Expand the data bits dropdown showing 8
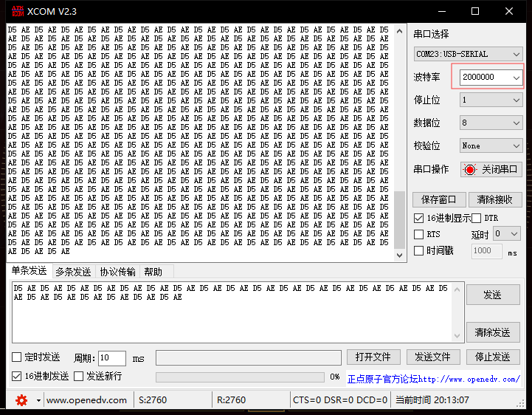 click(x=491, y=123)
